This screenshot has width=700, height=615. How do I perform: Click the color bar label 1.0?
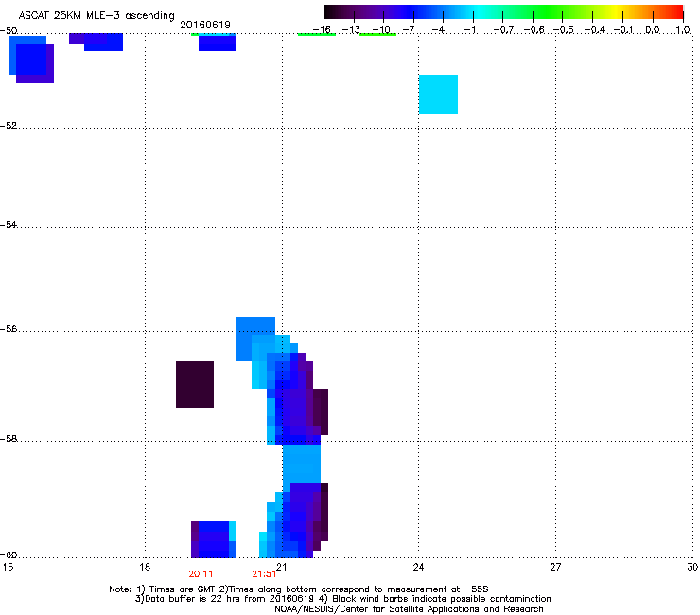[683, 30]
